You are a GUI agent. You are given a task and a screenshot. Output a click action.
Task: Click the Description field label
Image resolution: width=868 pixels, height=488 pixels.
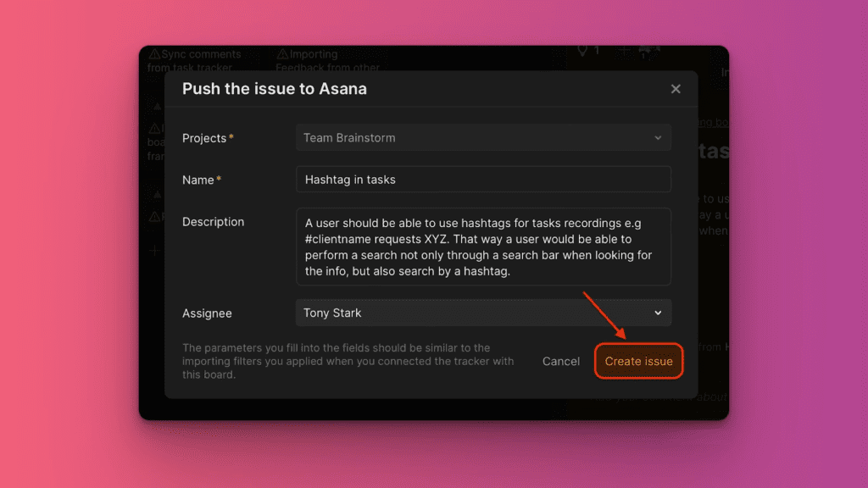(x=213, y=222)
